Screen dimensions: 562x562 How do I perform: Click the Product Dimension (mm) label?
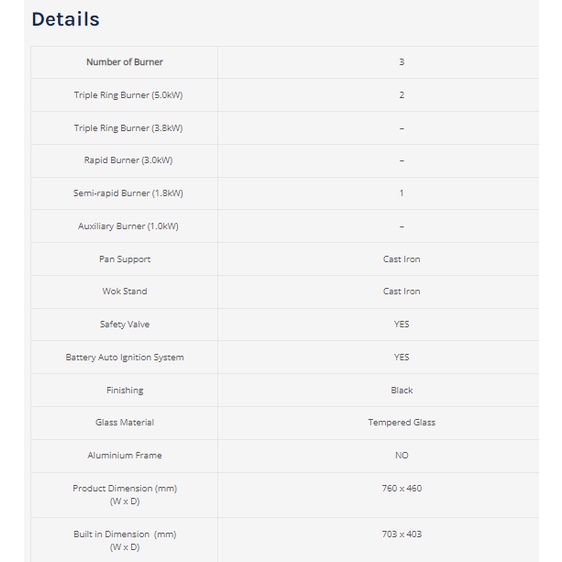(125, 495)
